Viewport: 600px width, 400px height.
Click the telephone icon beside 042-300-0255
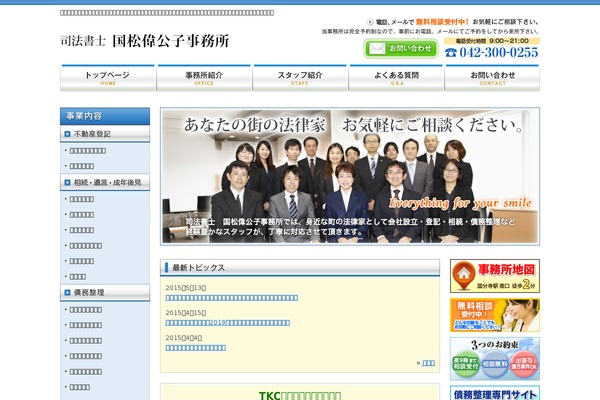point(451,53)
